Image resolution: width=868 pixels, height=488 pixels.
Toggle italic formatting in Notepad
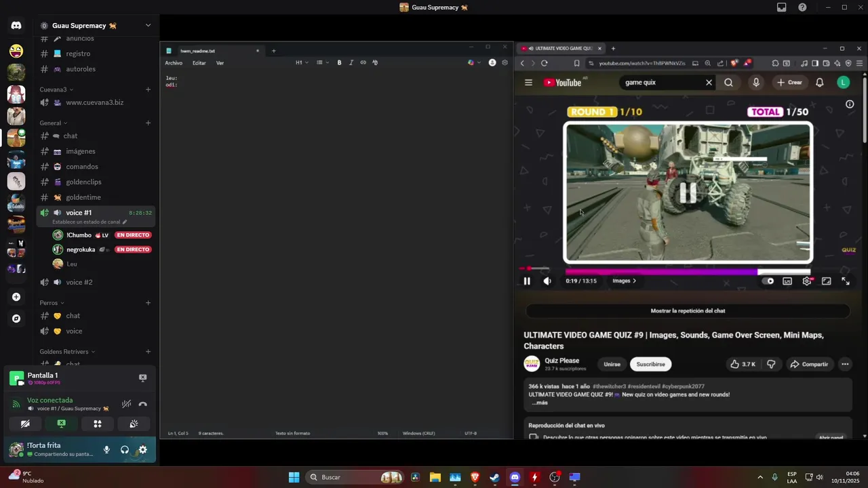[x=351, y=62]
